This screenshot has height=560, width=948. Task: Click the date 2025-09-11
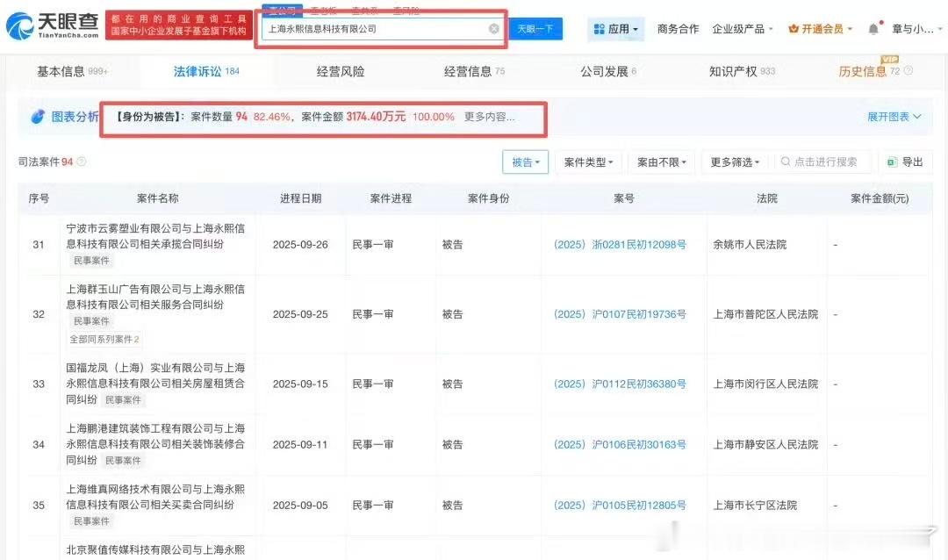(x=300, y=444)
